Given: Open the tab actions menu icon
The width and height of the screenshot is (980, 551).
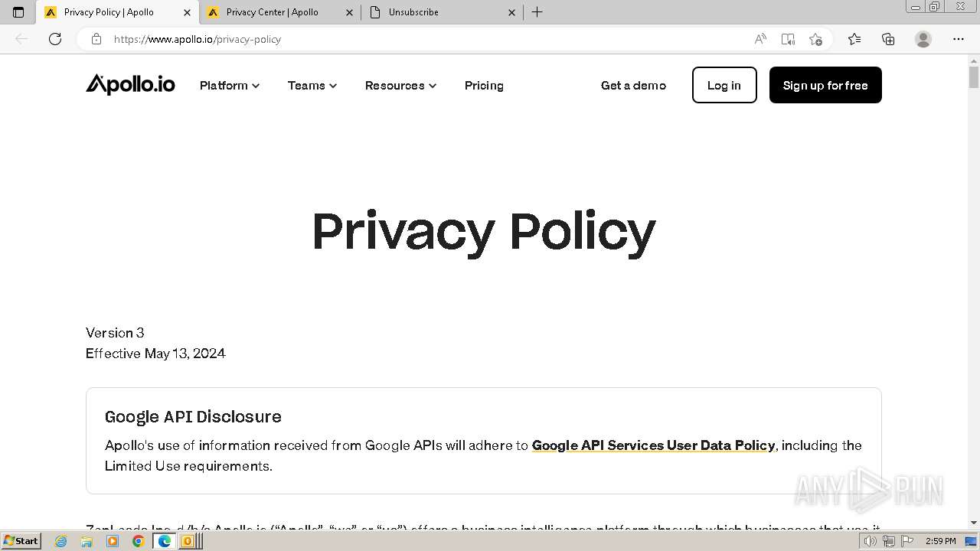Looking at the screenshot, I should [x=18, y=12].
